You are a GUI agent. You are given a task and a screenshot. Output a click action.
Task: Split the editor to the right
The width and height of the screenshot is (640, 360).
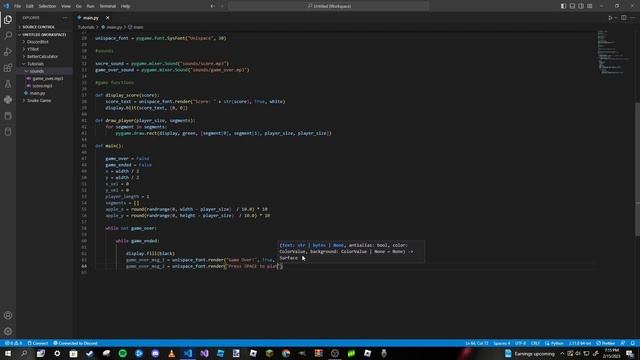tap(624, 18)
